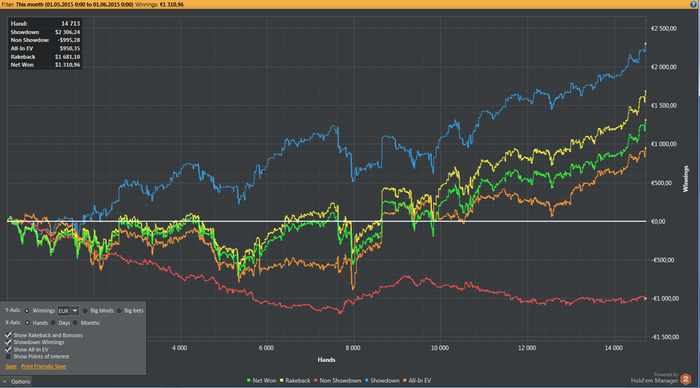Viewport: 700px width, 388px height.
Task: Click the Showdown legend label
Action: [385, 381]
